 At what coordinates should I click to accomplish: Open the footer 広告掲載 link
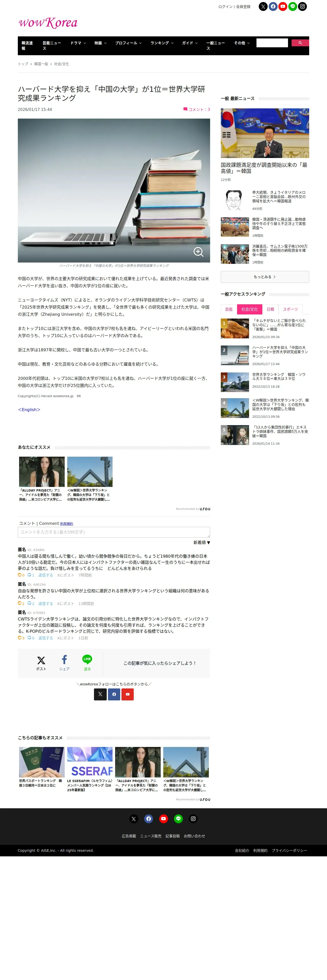point(129,836)
